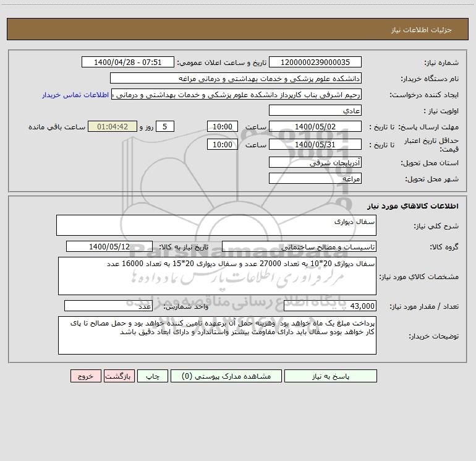Click the unit of measure field عدد
476x461 pixels.
tap(108, 306)
